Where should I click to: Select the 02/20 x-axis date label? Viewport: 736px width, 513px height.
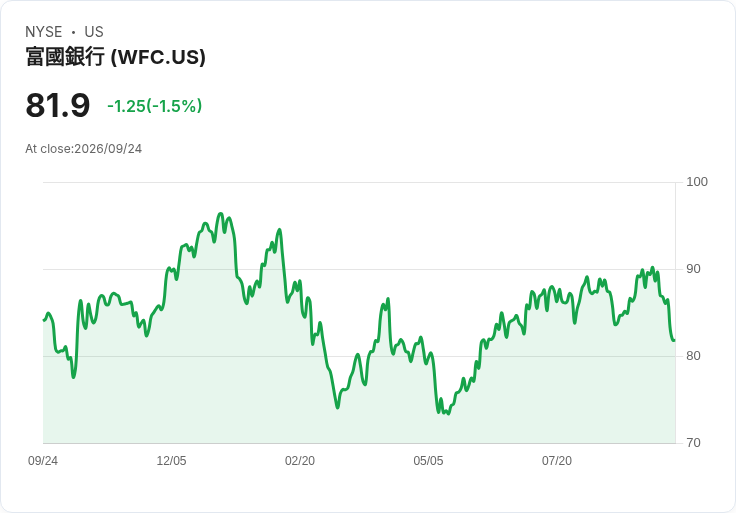pos(300,461)
